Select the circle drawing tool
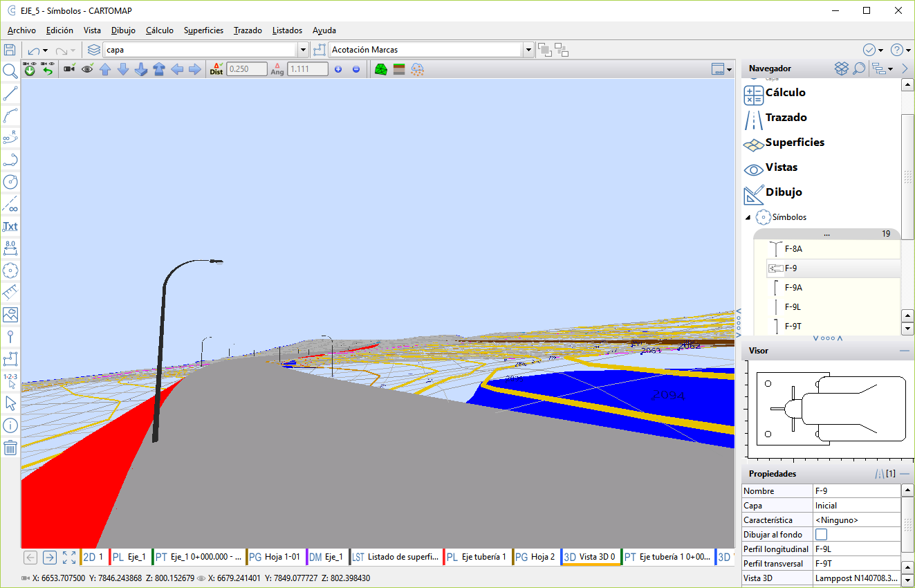The width and height of the screenshot is (915, 588). tap(10, 182)
